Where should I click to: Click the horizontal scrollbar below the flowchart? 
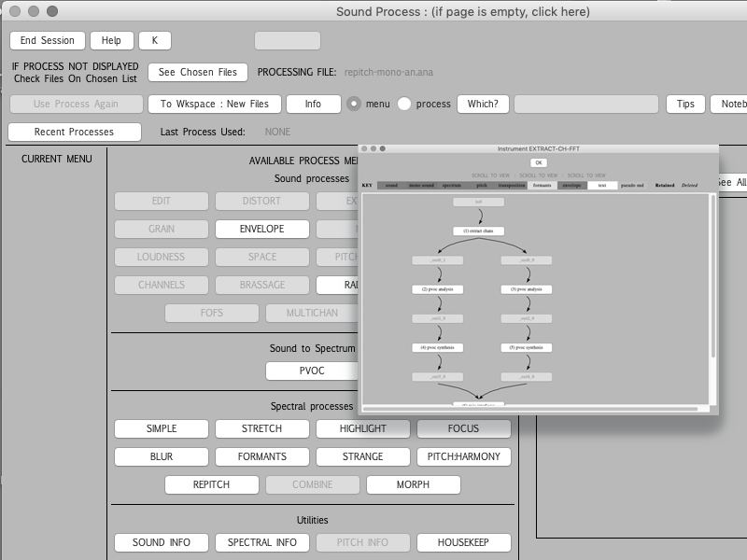532,408
